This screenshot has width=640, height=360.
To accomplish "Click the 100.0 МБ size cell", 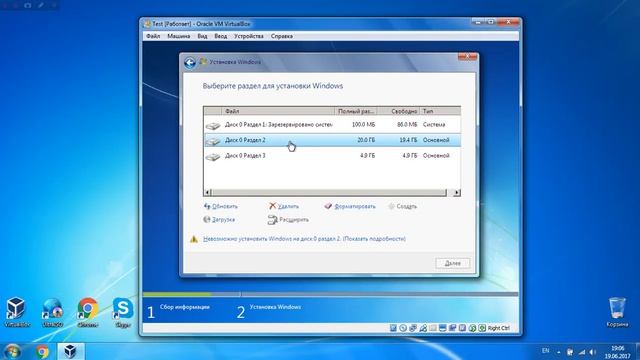I will pos(363,124).
